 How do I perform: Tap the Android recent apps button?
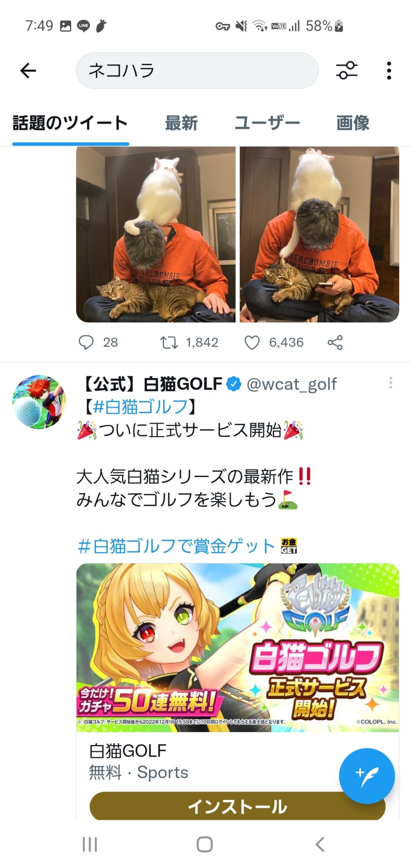(x=90, y=845)
